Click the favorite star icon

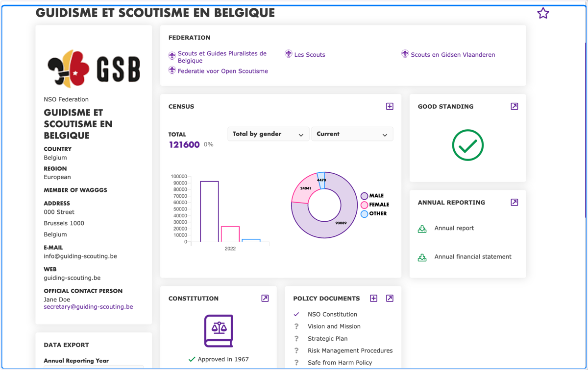coord(543,13)
